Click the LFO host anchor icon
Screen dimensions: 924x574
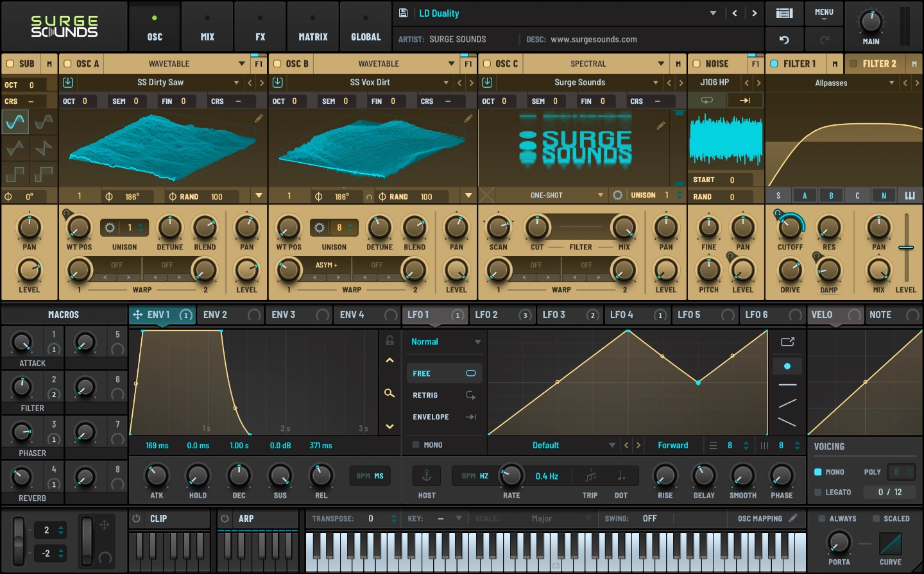426,476
